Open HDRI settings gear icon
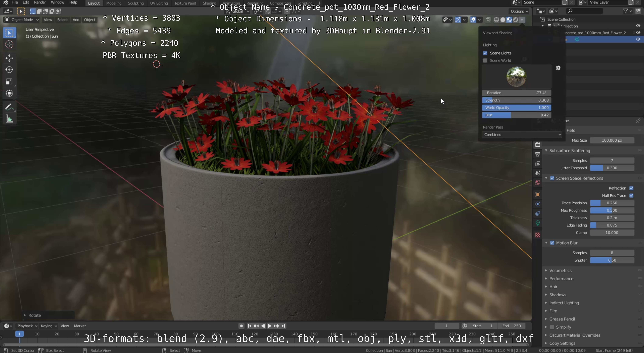 point(558,68)
